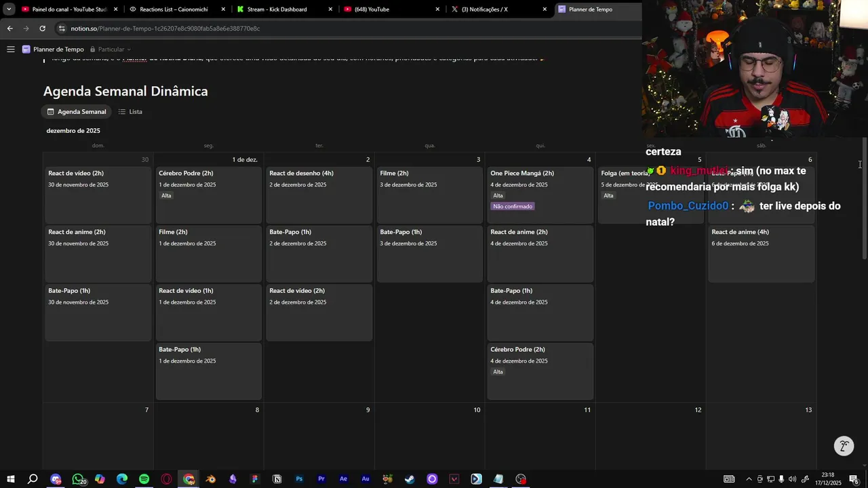Open OBS Studio from the taskbar
This screenshot has height=488, width=868.
click(521, 479)
